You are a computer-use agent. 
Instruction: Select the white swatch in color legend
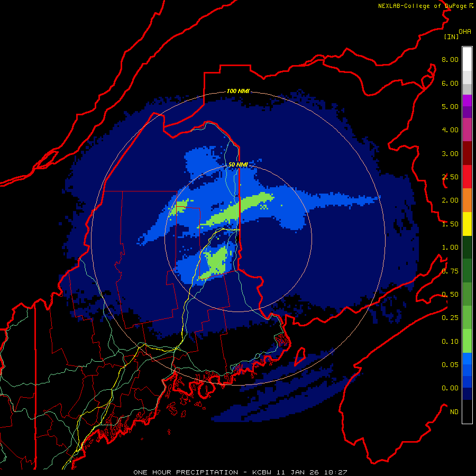tap(467, 59)
